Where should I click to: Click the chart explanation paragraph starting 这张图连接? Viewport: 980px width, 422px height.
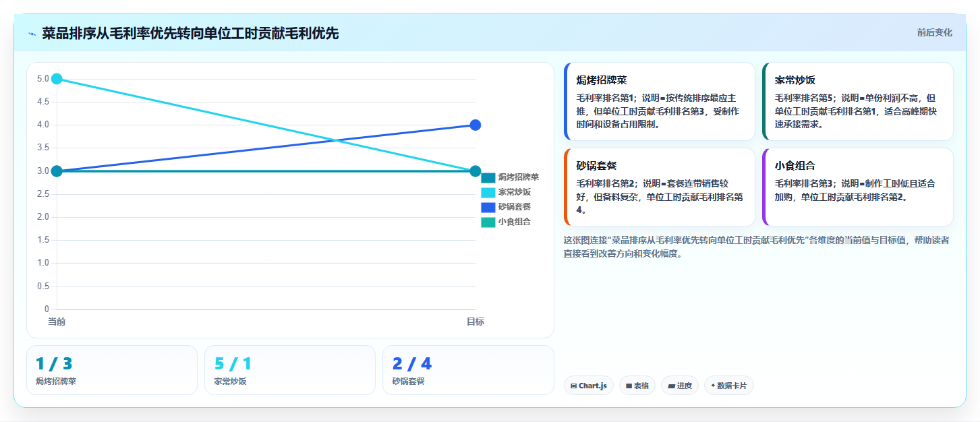tap(756, 247)
